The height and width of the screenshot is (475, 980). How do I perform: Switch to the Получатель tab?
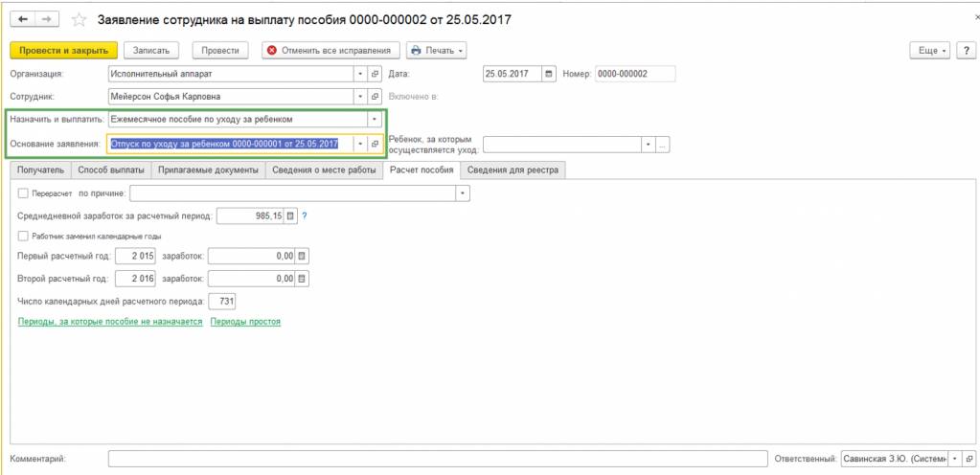coord(40,170)
